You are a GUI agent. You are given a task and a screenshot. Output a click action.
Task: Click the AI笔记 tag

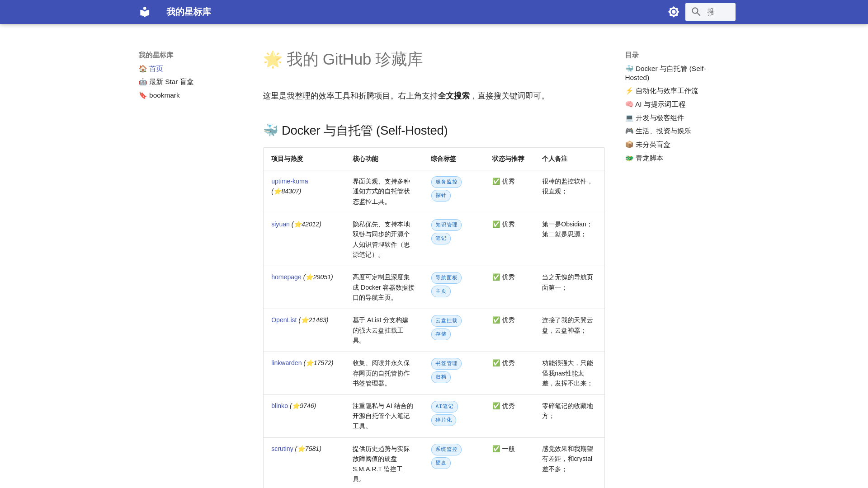(444, 407)
